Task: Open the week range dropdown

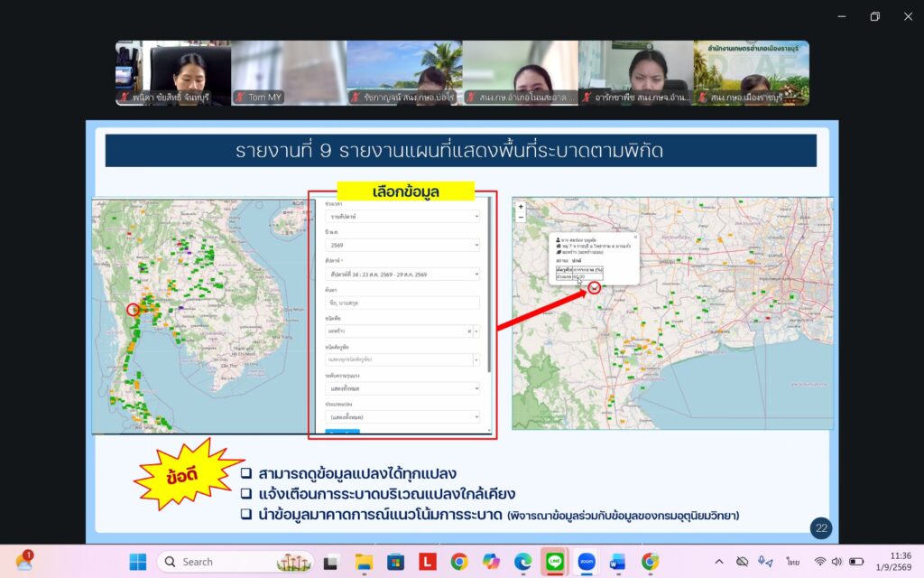Action: [x=402, y=275]
